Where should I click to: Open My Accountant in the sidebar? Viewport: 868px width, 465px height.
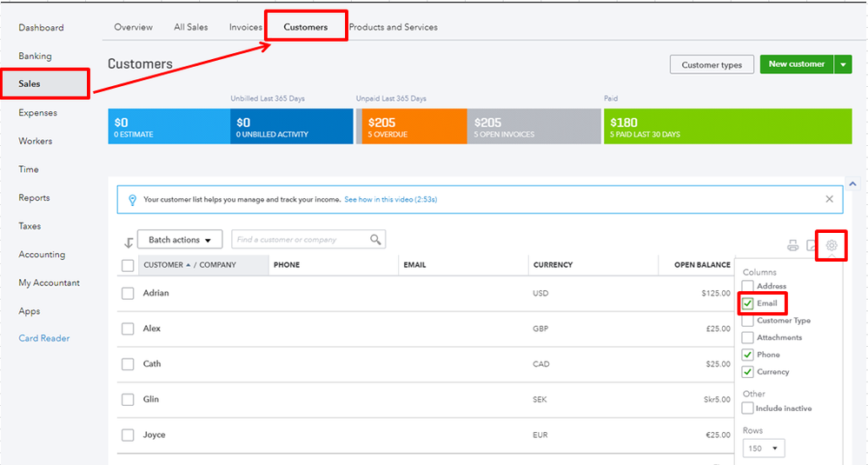pyautogui.click(x=49, y=282)
